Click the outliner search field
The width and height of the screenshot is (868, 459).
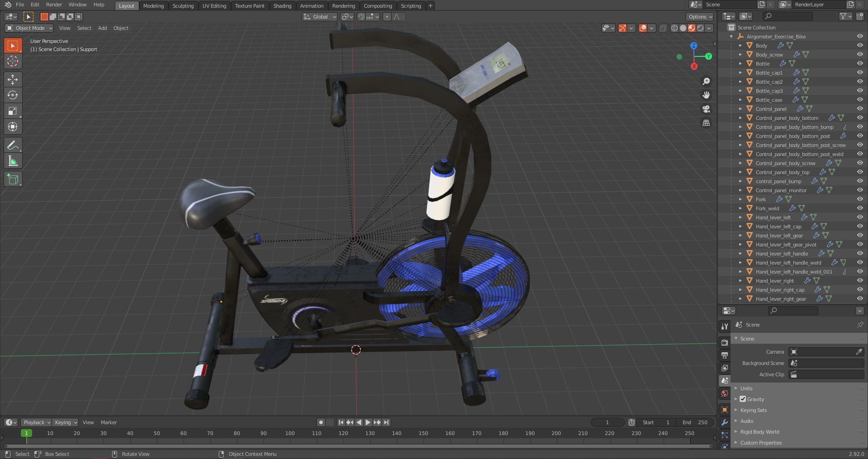coord(788,16)
